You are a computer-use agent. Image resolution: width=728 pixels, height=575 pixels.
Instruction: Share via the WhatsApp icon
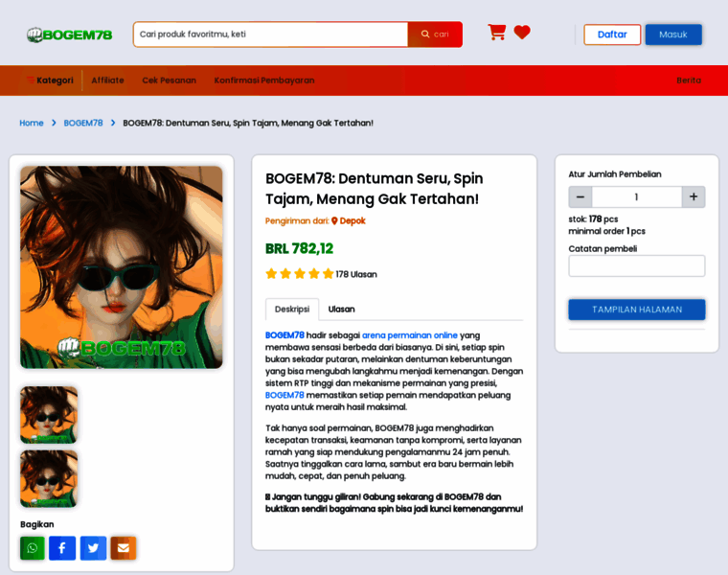33,548
